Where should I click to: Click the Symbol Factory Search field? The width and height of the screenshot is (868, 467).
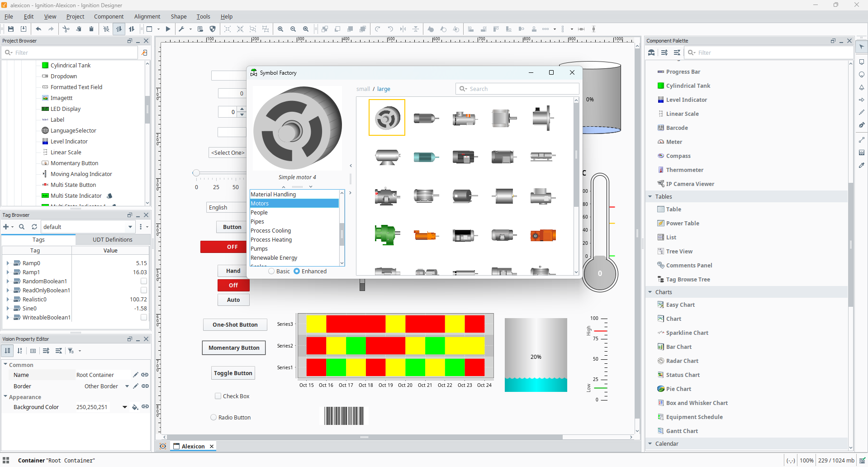517,89
